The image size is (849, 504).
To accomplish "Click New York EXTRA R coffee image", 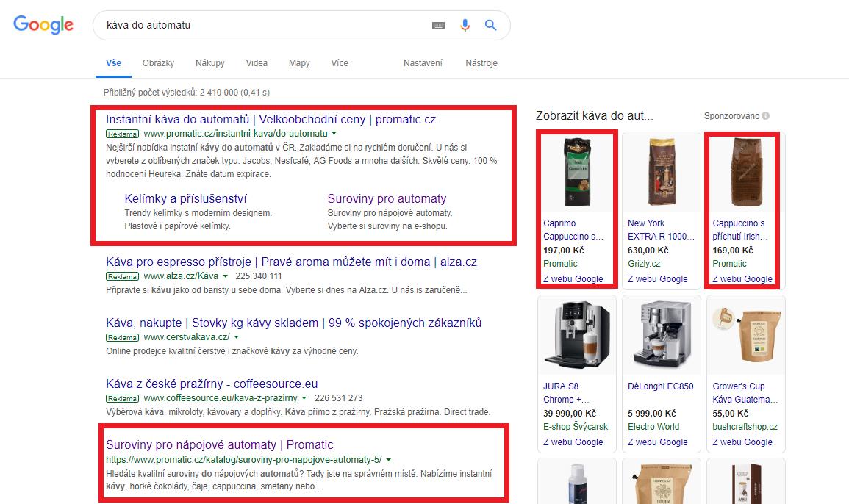I will pyautogui.click(x=661, y=172).
